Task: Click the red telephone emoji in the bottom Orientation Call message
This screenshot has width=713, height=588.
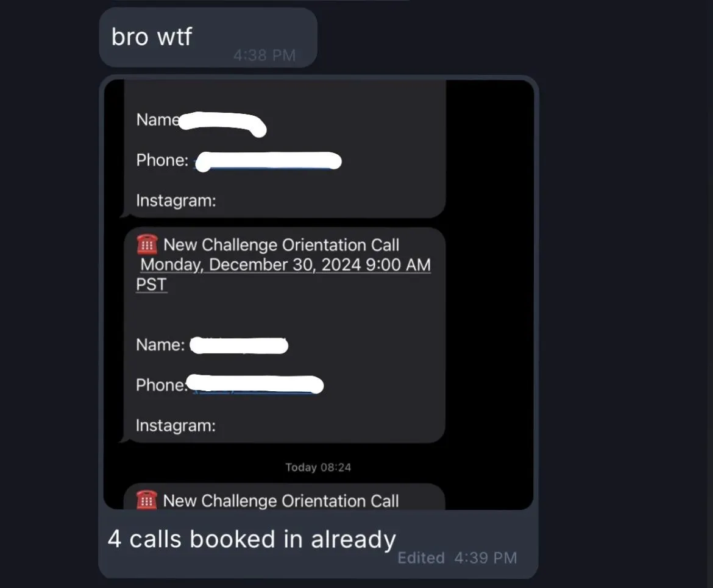Action: [146, 500]
